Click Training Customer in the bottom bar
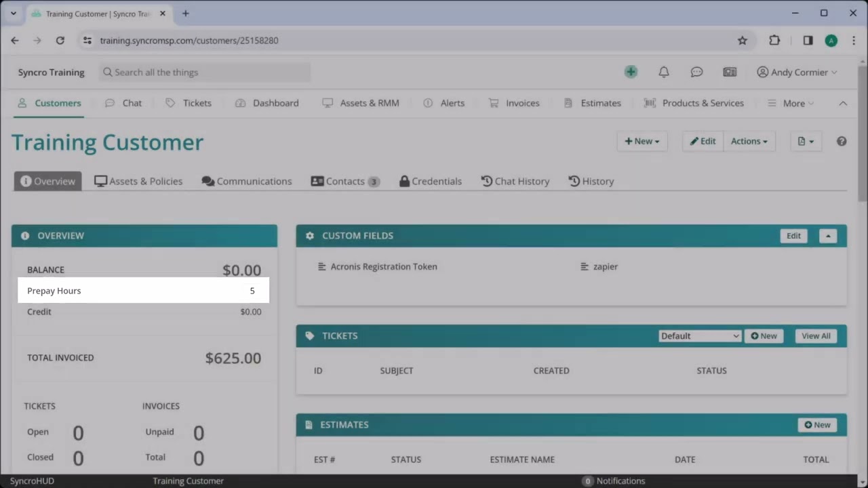Viewport: 868px width, 488px height. point(188,481)
